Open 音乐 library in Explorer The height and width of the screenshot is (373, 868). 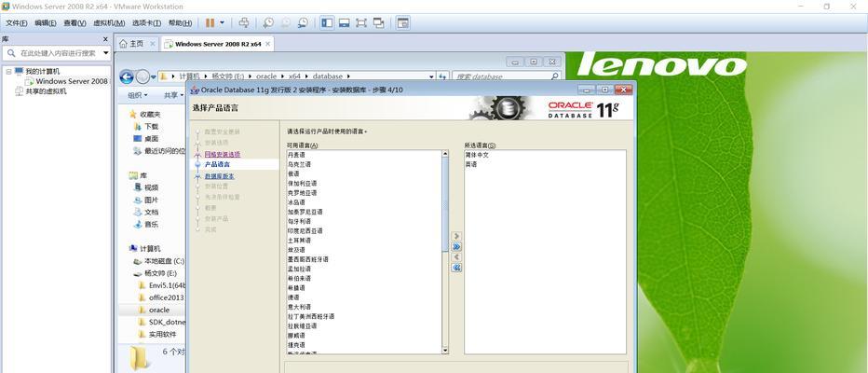coord(151,224)
